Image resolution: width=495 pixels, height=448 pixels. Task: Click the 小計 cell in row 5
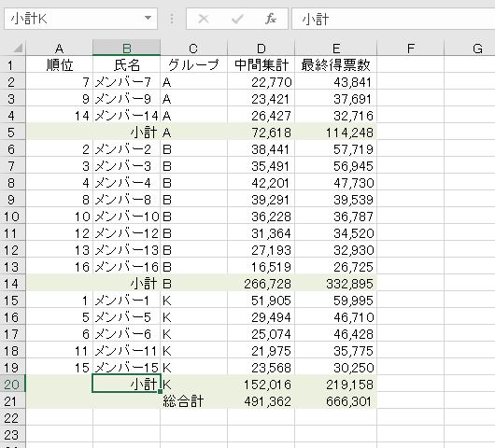127,133
